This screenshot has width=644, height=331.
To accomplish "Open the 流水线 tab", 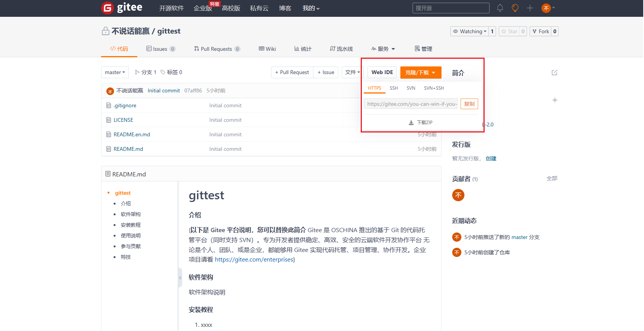I will pos(341,49).
